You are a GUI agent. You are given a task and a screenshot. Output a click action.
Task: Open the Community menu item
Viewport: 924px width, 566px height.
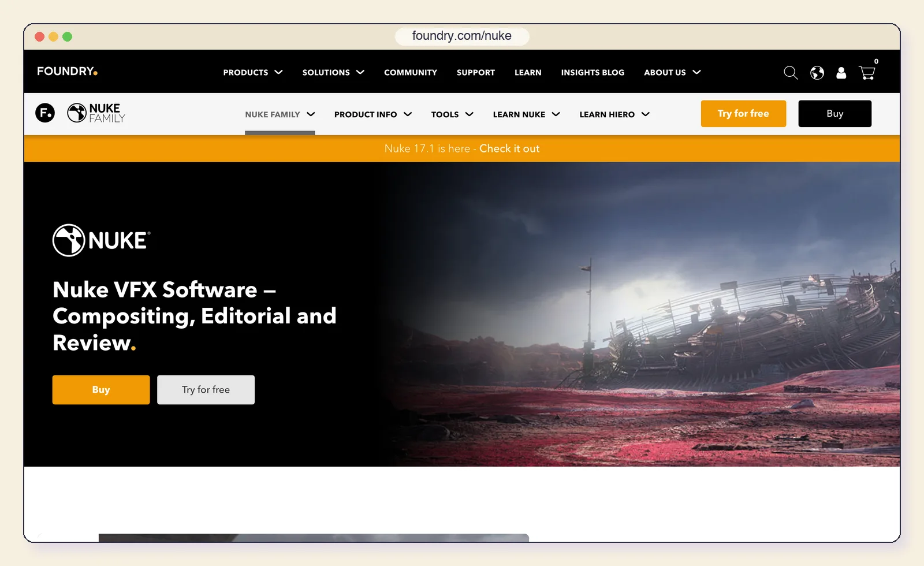click(x=411, y=72)
